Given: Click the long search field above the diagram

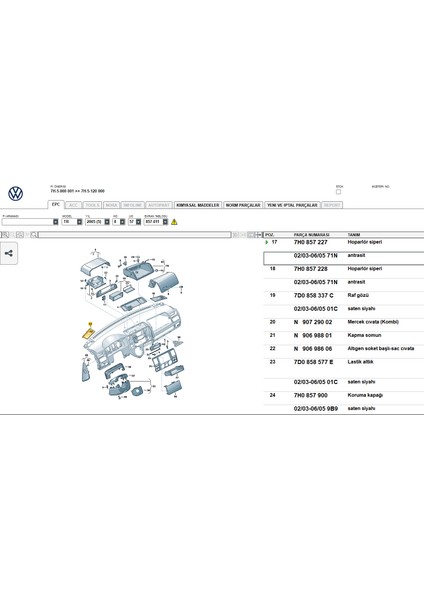Looking at the screenshot, I should (135, 235).
